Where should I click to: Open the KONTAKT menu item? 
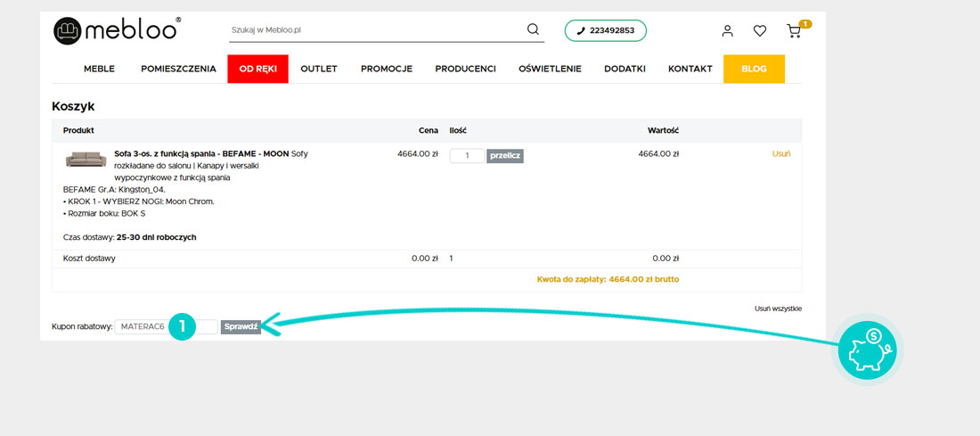pyautogui.click(x=690, y=69)
